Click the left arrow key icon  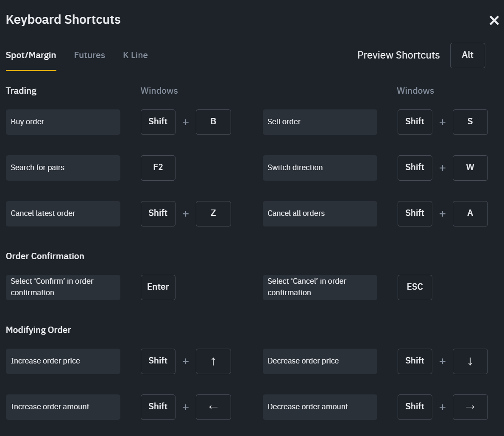pos(213,407)
